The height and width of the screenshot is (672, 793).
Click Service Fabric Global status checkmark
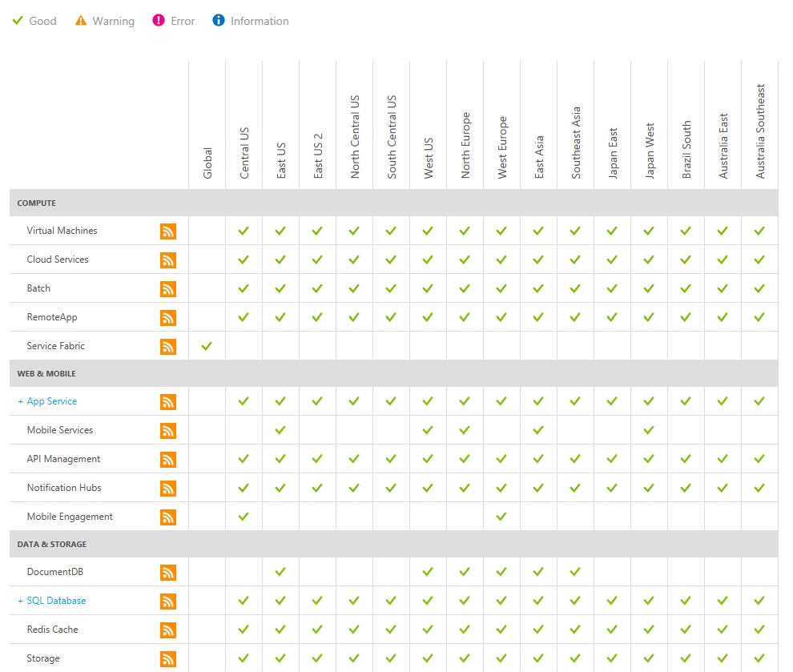207,346
